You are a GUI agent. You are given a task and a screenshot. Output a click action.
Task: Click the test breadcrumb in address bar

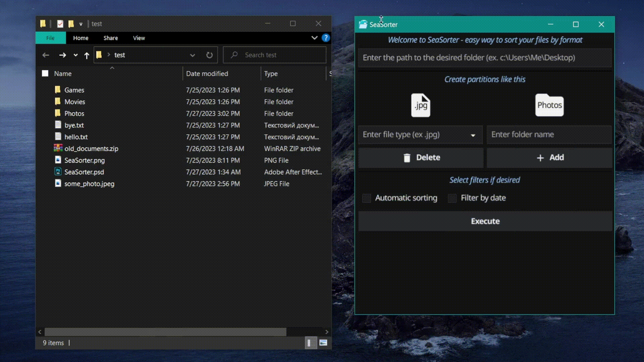pos(120,55)
